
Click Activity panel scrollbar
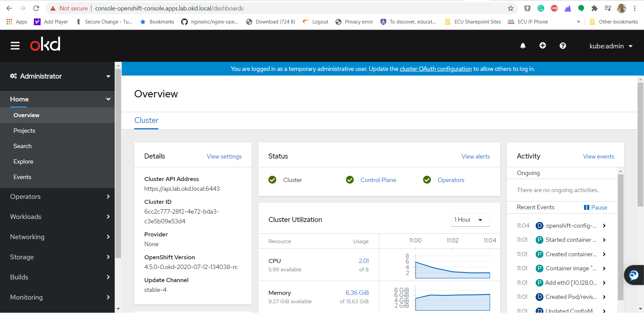point(621,237)
